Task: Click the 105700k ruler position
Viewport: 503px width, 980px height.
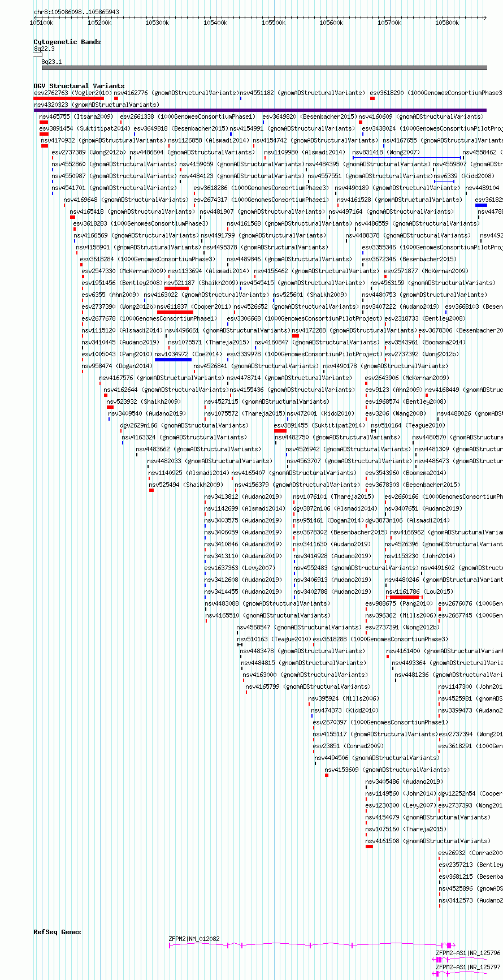Action: (x=389, y=23)
